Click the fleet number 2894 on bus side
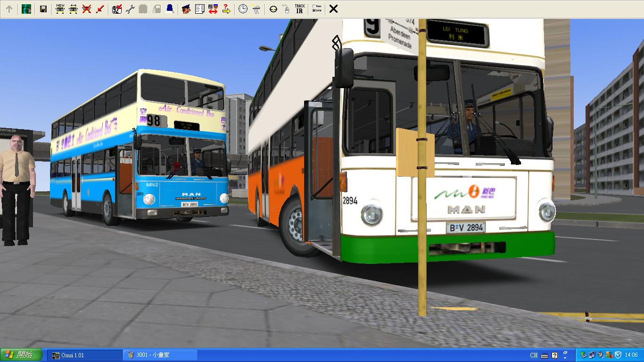This screenshot has height=362, width=644. pos(350,201)
